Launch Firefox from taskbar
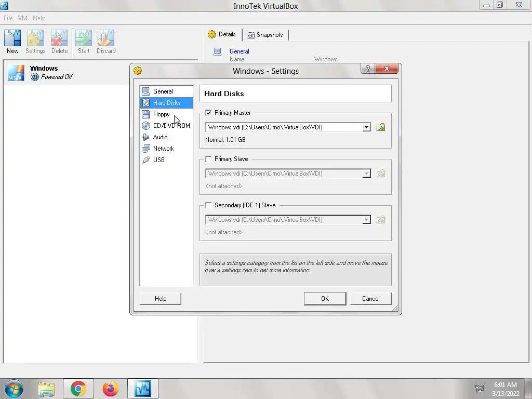This screenshot has height=399, width=532. pyautogui.click(x=111, y=389)
